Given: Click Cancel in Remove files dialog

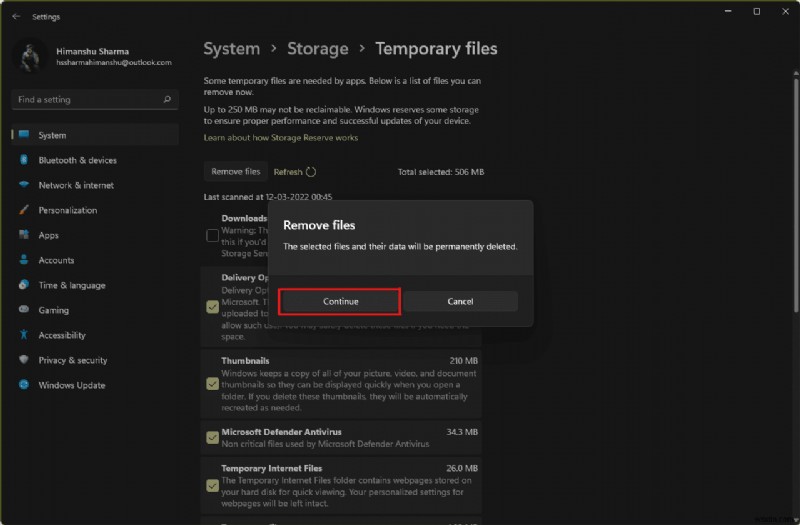Looking at the screenshot, I should pyautogui.click(x=460, y=302).
